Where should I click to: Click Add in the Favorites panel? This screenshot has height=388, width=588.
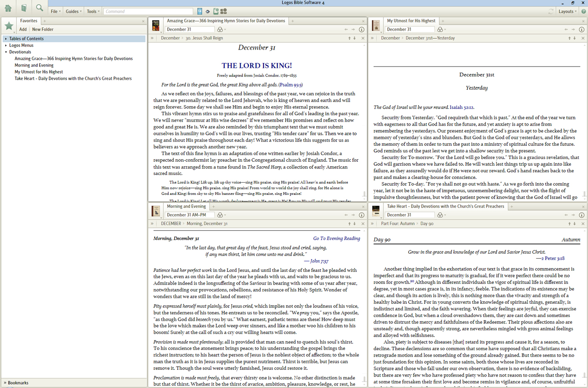[x=23, y=30]
